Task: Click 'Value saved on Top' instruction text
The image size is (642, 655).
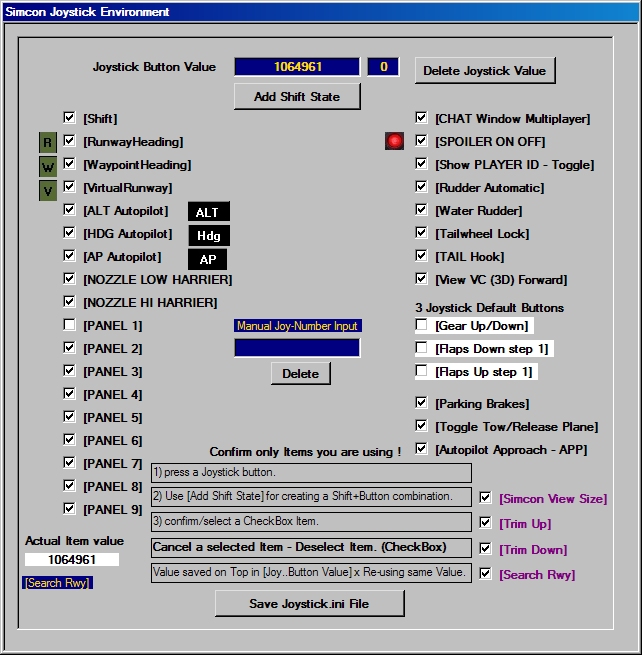Action: [309, 572]
